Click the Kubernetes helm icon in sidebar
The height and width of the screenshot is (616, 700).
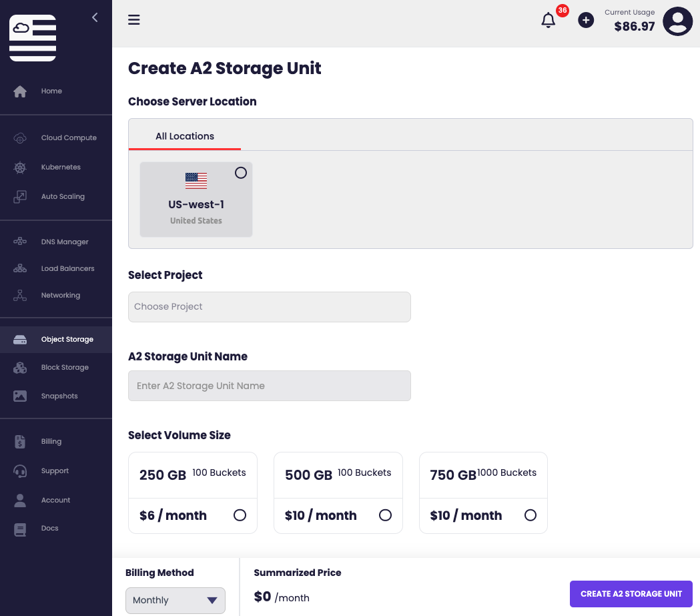tap(20, 168)
